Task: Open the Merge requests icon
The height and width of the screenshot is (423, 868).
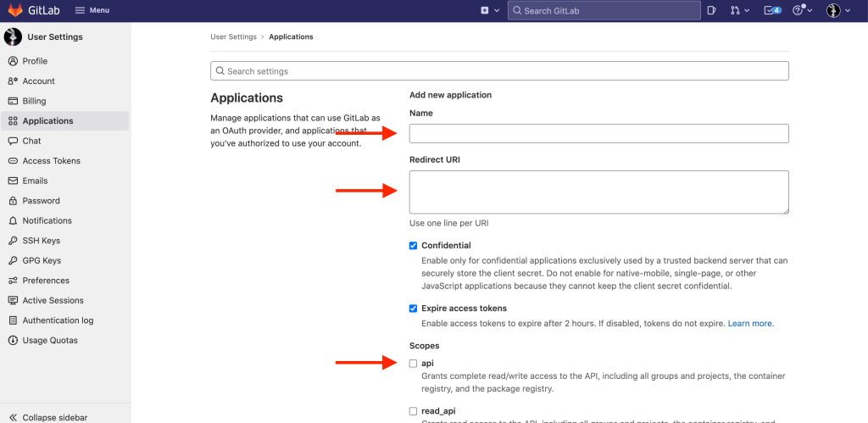Action: (734, 10)
